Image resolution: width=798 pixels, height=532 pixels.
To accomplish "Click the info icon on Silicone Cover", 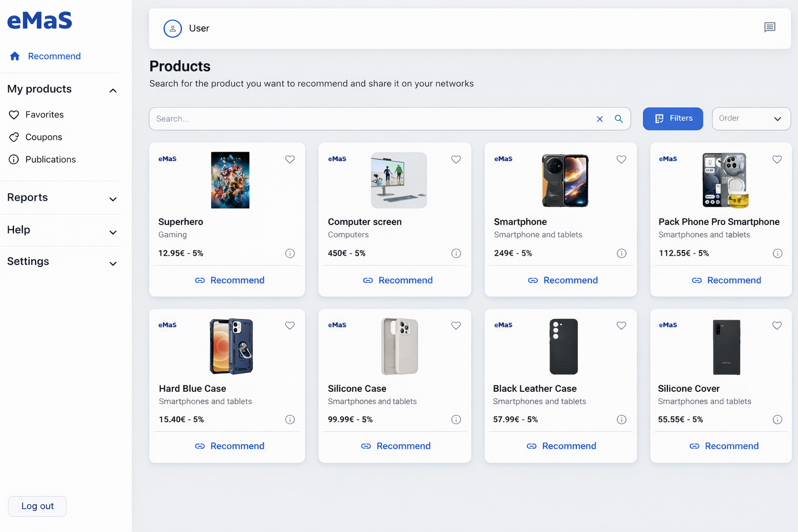I will [778, 419].
